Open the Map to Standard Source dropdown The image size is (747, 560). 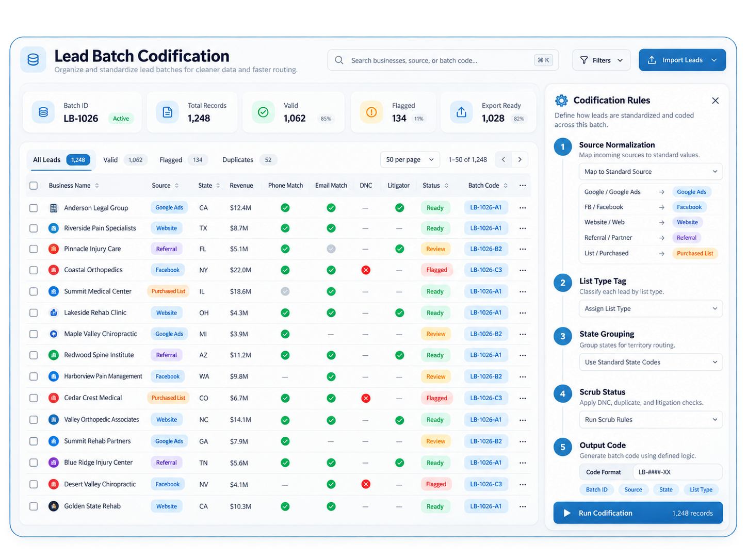(651, 172)
